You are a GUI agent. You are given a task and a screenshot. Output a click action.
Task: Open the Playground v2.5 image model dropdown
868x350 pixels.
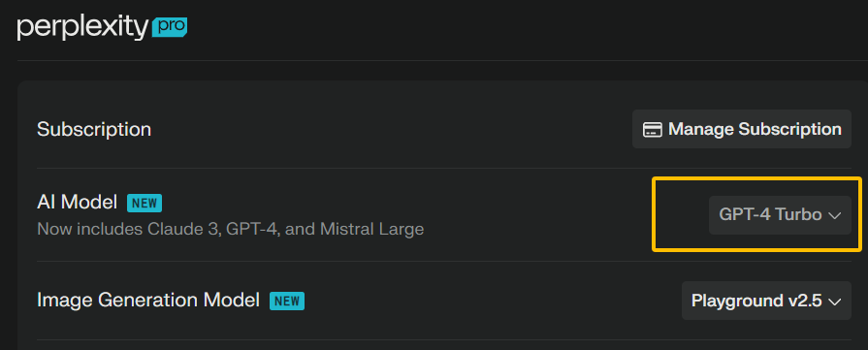point(766,301)
